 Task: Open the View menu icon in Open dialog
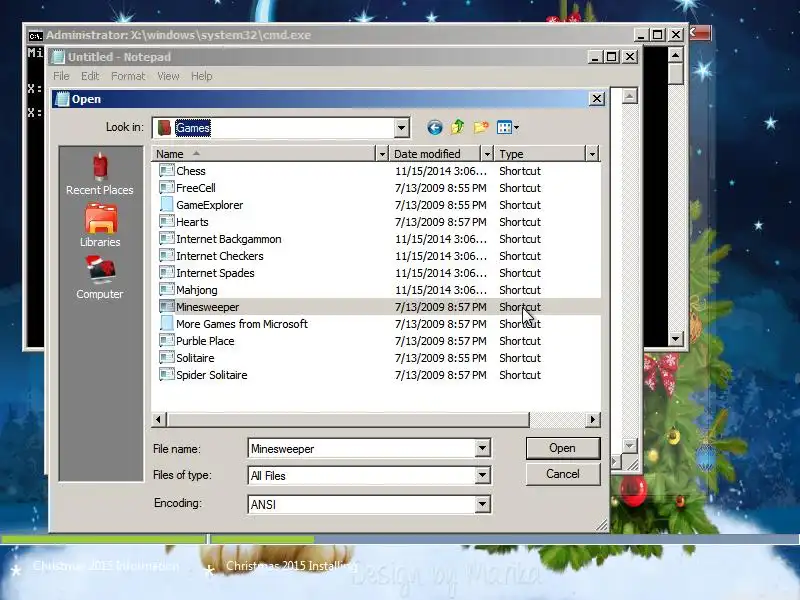pyautogui.click(x=508, y=127)
